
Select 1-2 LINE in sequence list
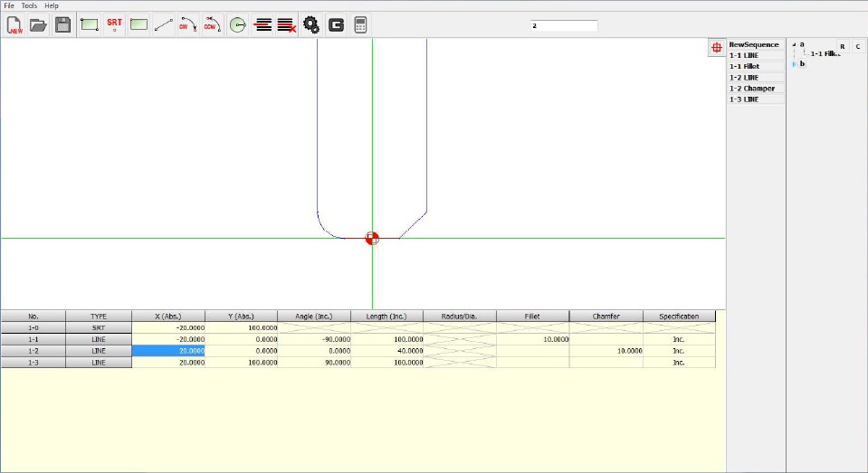pyautogui.click(x=756, y=78)
